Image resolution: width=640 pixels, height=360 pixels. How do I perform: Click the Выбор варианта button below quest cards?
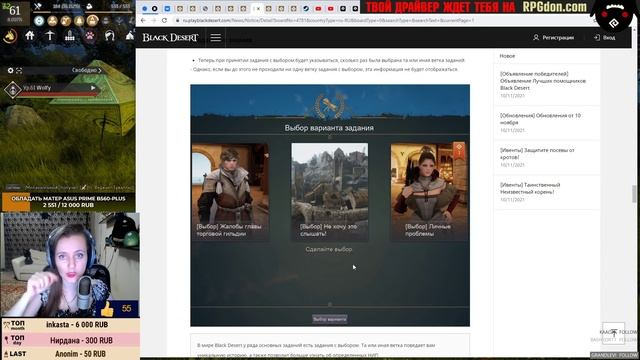(x=330, y=319)
